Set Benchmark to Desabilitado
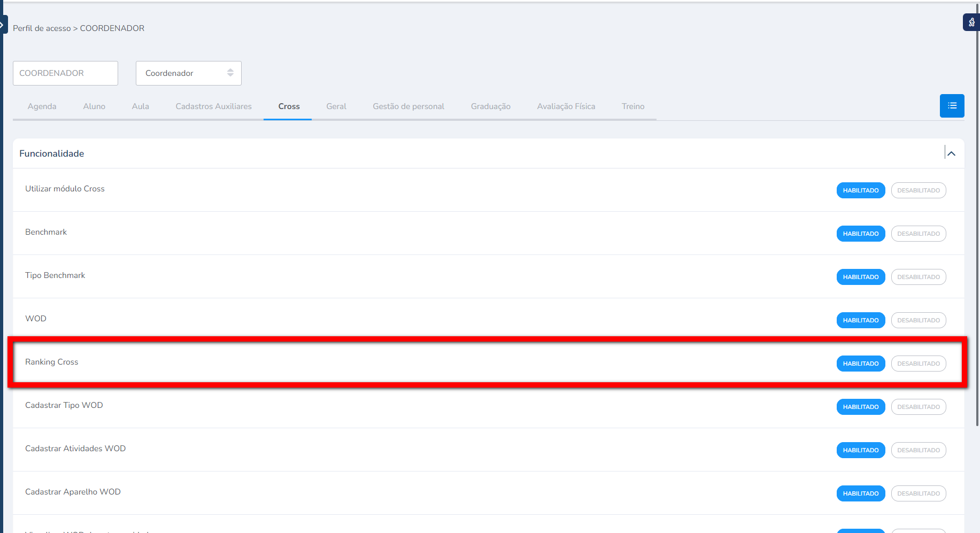 click(918, 234)
